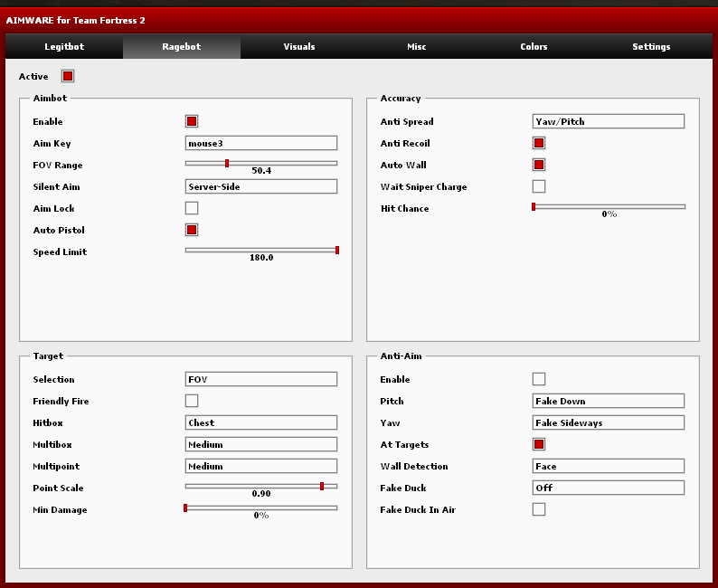Click the Friendly Fire label
Screen dimensions: 718x588
tap(61, 401)
